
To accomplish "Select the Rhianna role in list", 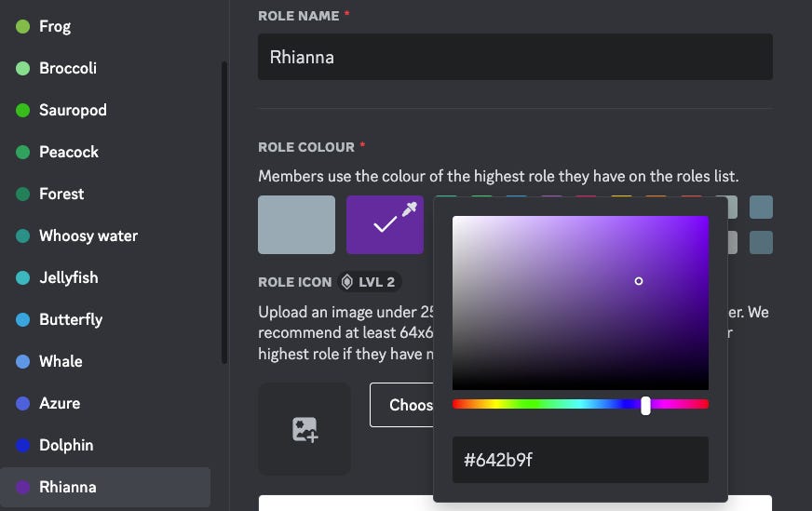I will click(x=105, y=487).
